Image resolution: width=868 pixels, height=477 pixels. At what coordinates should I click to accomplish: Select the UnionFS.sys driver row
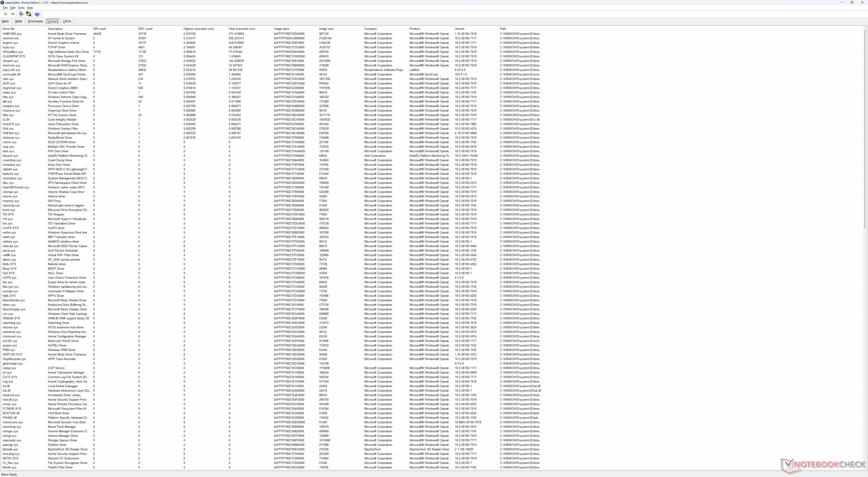[272, 124]
